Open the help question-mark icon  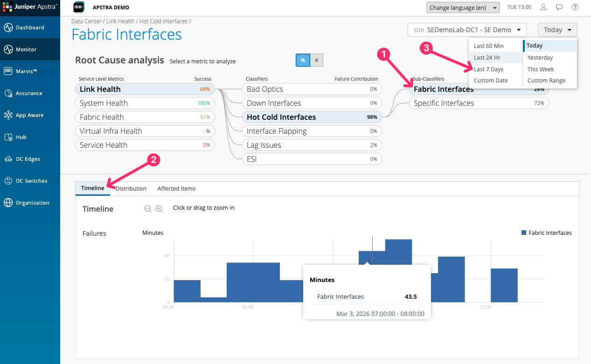click(x=575, y=7)
